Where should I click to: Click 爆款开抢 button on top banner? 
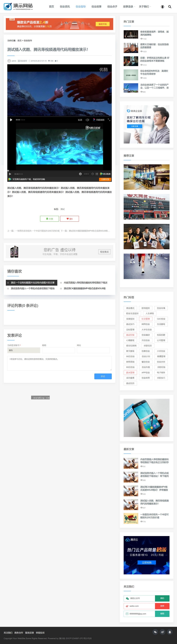pyautogui.click(x=103, y=24)
